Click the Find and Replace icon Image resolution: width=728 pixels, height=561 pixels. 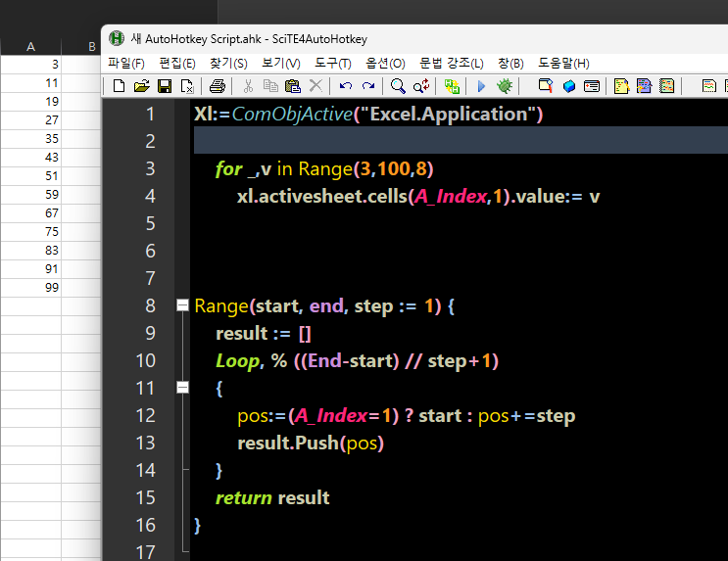421,86
